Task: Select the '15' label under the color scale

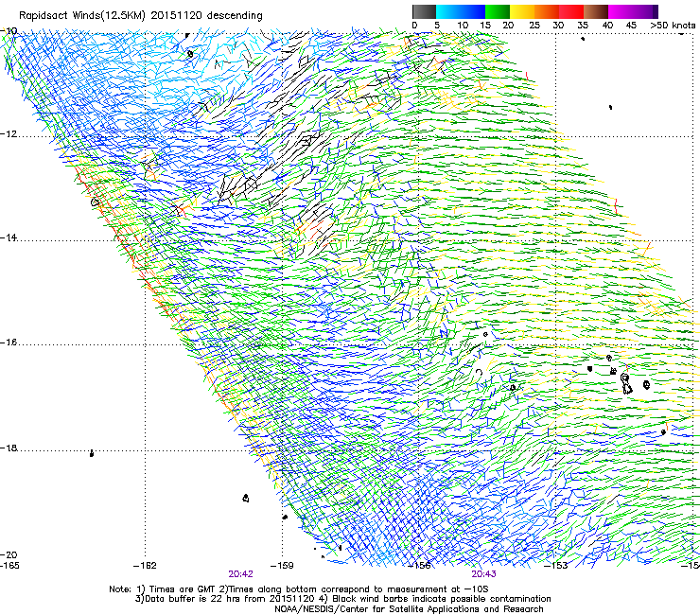Action: tap(485, 26)
